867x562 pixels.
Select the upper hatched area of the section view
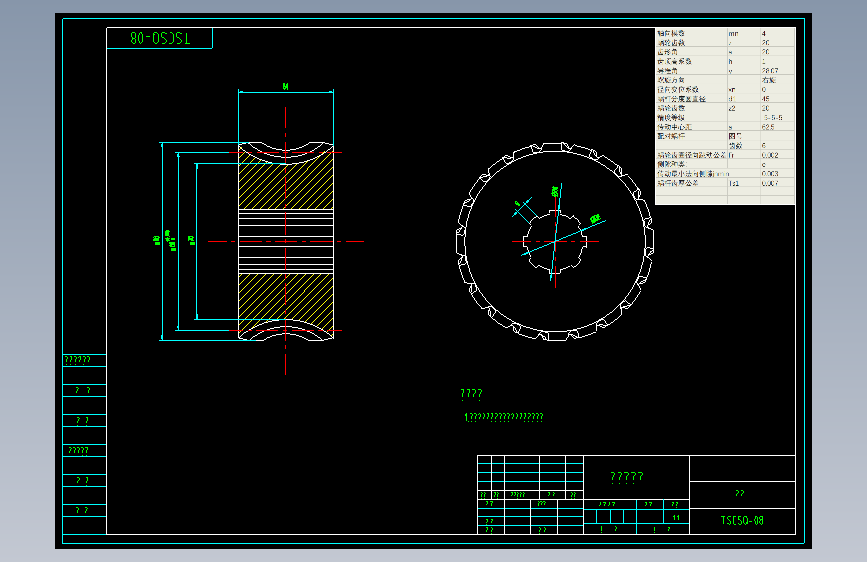point(286,185)
